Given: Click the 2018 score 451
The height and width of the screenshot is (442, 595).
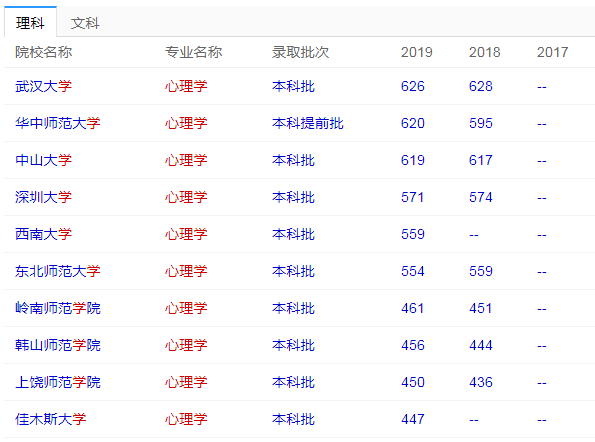Looking at the screenshot, I should point(480,308).
